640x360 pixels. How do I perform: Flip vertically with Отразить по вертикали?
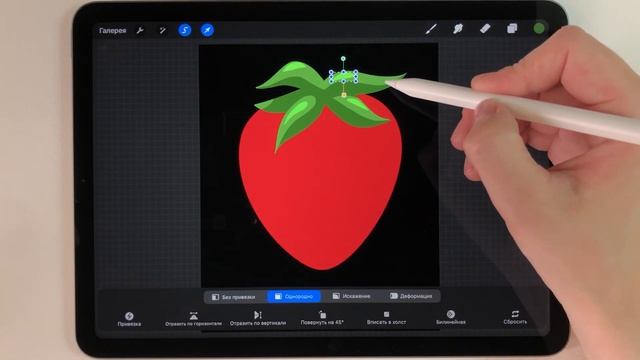258,318
